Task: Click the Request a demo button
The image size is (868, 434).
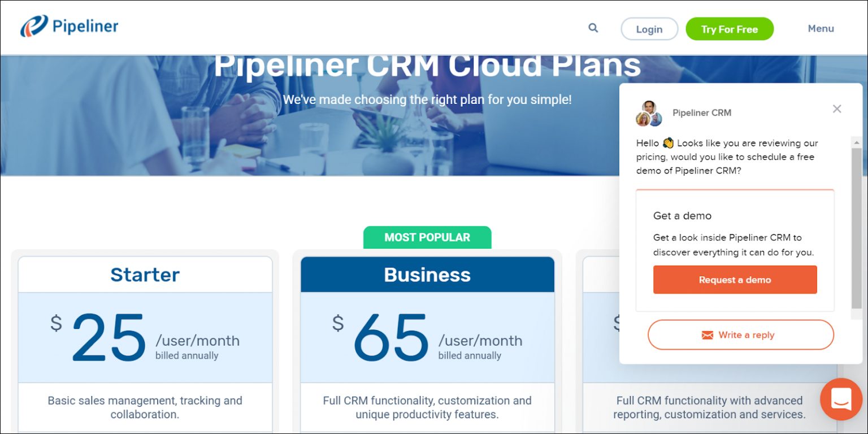Action: [x=735, y=280]
